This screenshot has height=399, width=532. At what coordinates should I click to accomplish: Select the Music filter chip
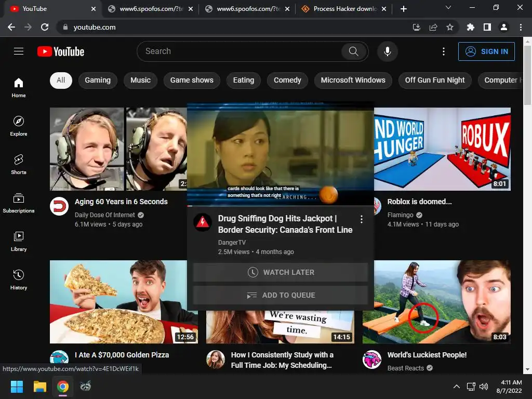click(140, 81)
